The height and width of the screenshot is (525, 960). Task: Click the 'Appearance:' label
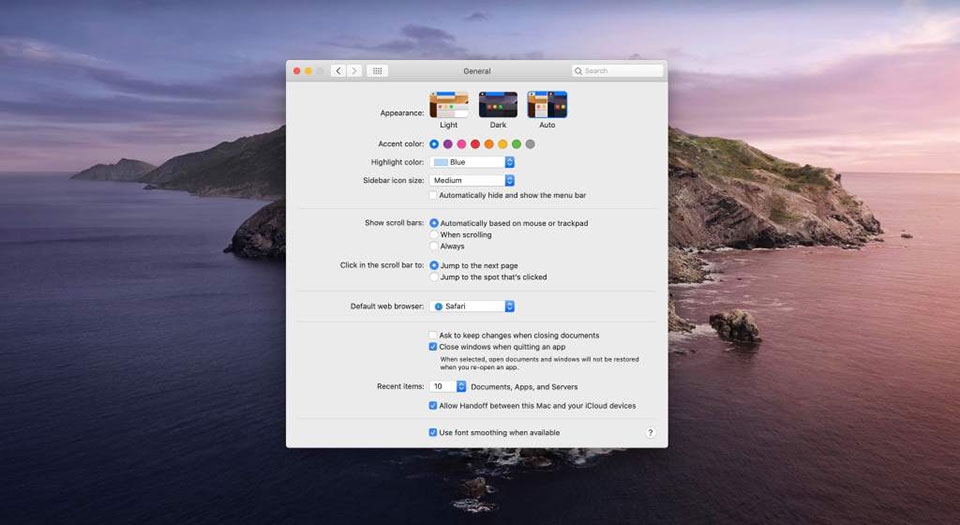[x=402, y=113]
